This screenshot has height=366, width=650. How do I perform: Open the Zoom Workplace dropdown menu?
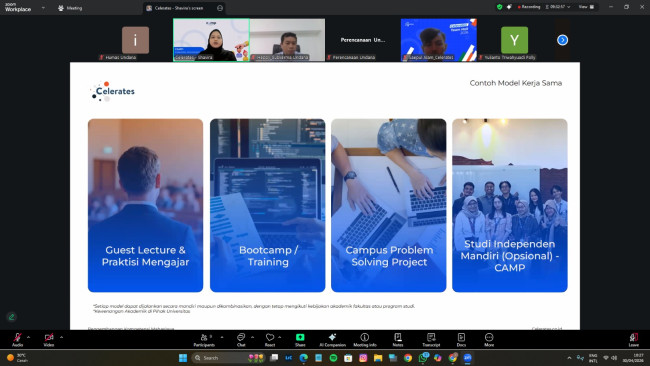point(43,8)
